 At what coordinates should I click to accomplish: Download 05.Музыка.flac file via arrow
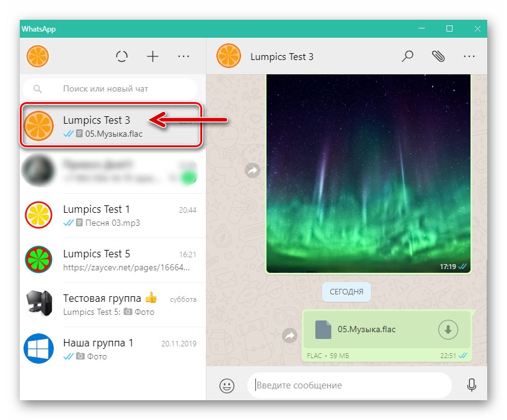coord(448,330)
